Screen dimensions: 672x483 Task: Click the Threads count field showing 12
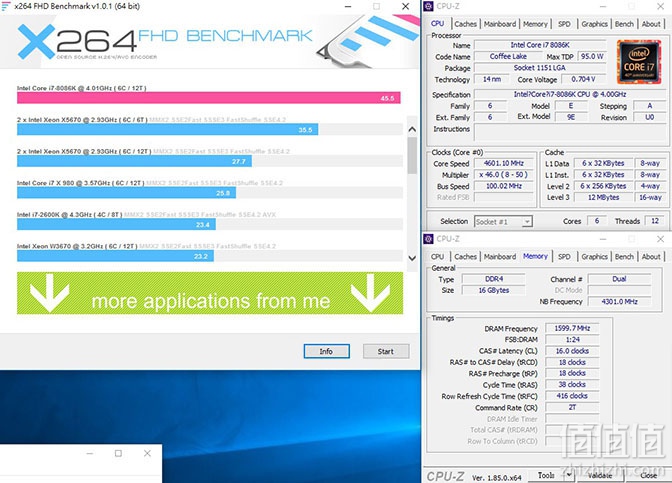click(x=655, y=221)
